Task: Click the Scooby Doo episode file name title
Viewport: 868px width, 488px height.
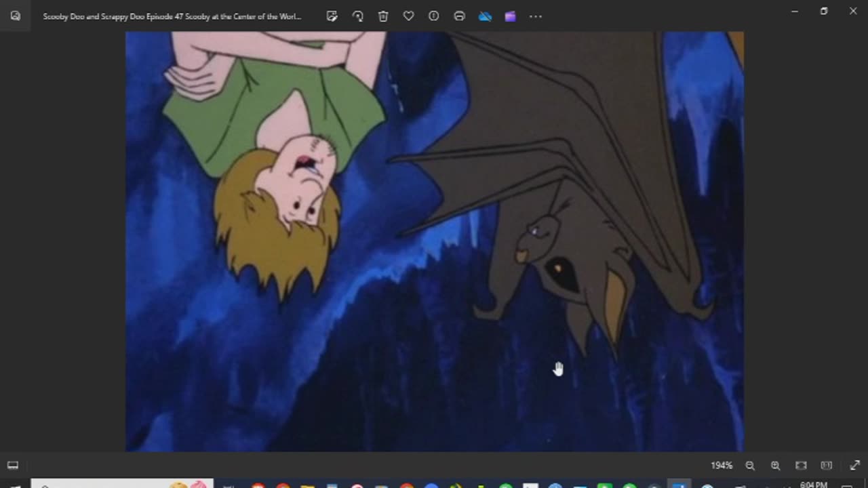Action: (172, 16)
